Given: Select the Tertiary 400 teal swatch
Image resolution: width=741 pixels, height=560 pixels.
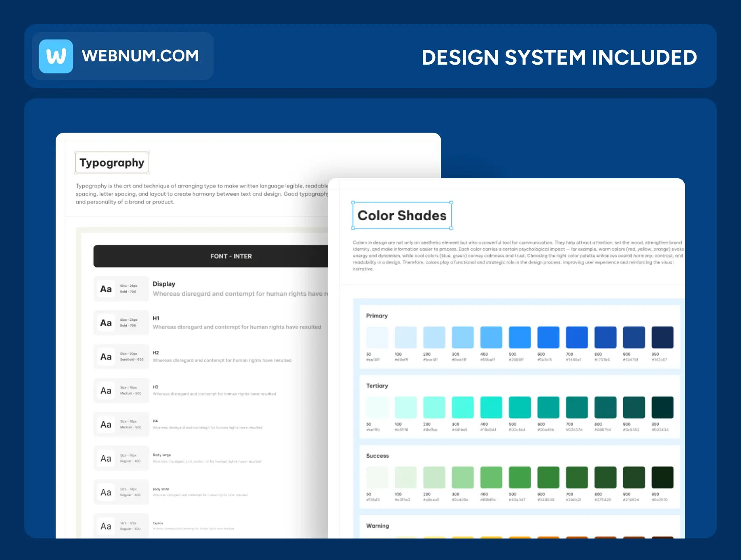Looking at the screenshot, I should click(x=491, y=407).
